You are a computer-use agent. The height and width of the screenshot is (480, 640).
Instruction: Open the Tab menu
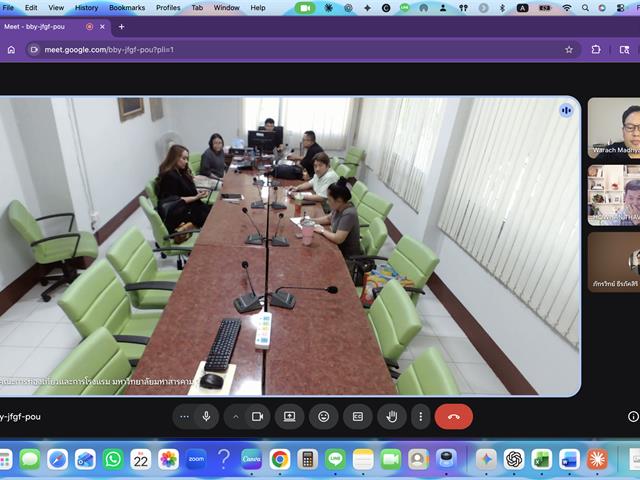pyautogui.click(x=197, y=7)
